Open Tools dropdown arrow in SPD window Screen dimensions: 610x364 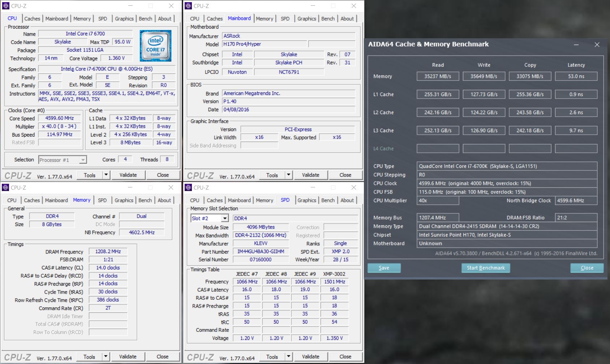[288, 357]
